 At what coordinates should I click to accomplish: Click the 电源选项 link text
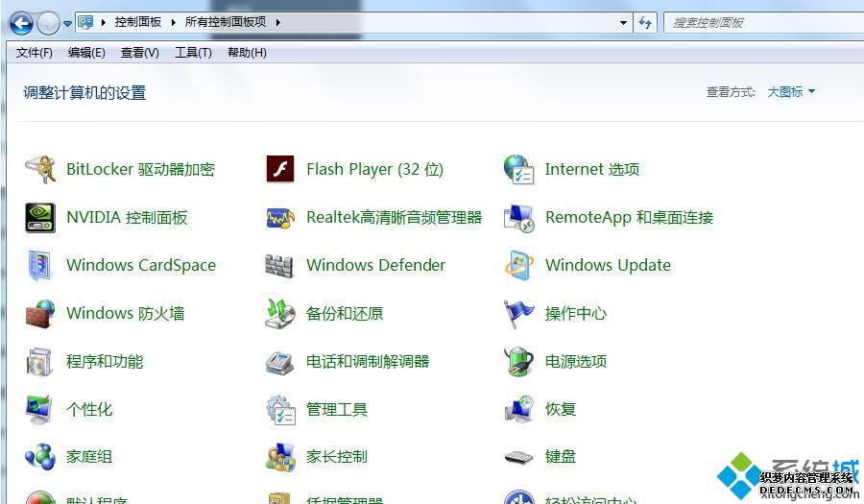(576, 361)
